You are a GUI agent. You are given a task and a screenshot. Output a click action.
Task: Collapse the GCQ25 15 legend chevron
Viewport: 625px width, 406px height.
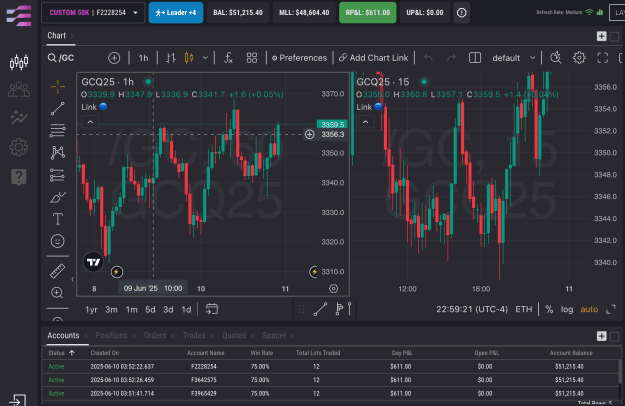366,122
